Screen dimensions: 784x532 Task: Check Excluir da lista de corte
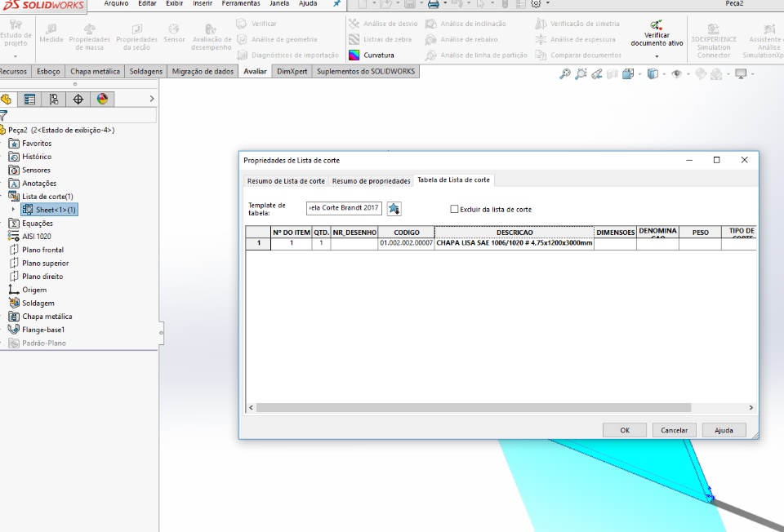[454, 209]
